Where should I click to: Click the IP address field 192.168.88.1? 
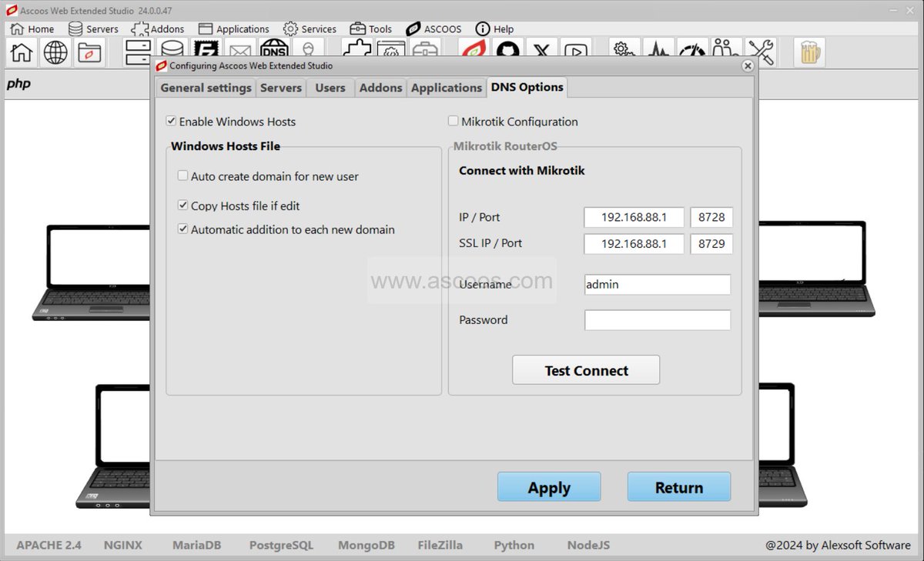(634, 217)
